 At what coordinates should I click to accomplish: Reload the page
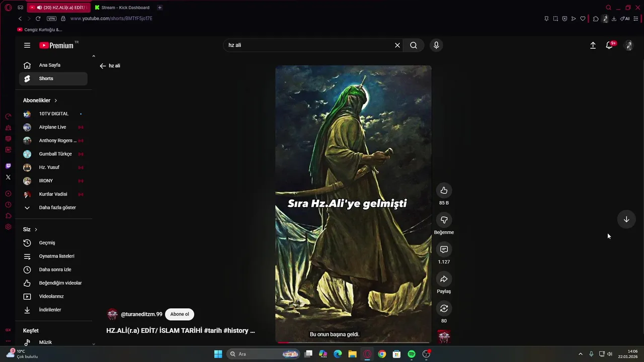38,19
